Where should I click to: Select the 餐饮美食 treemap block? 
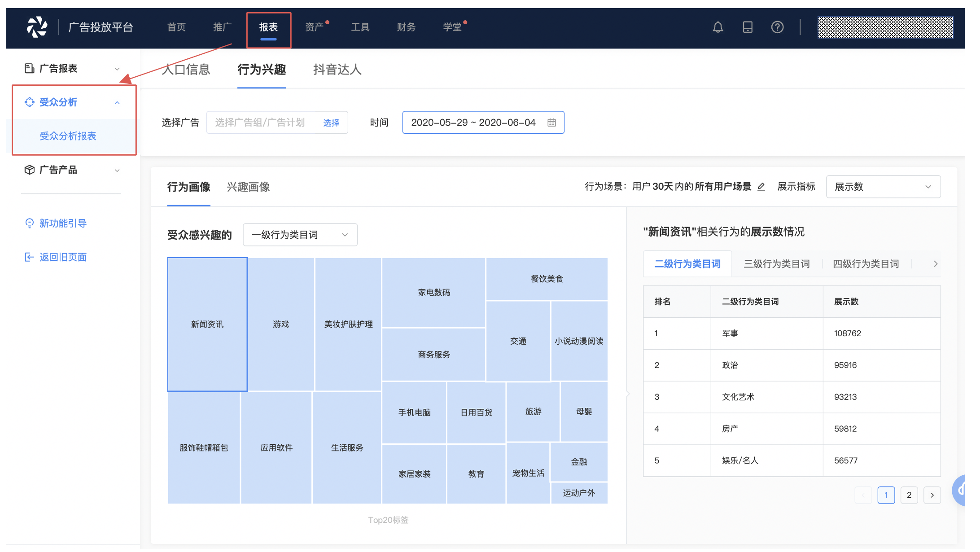click(547, 279)
